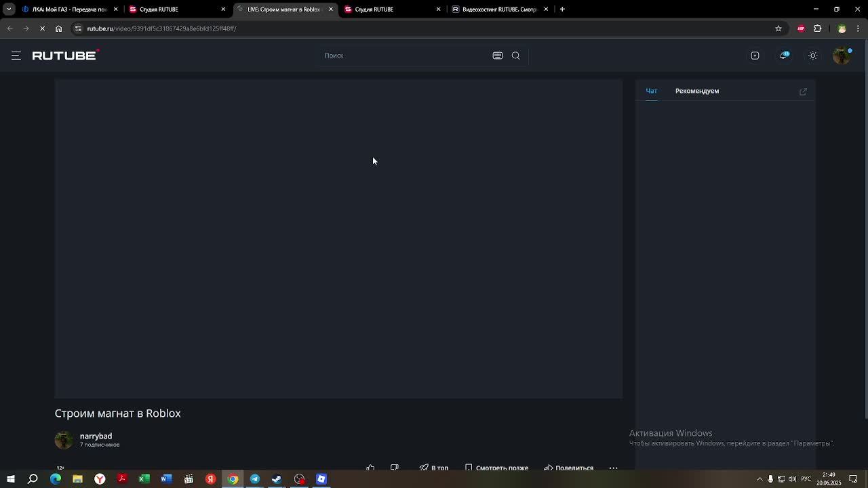Open a new browser tab
The image size is (868, 488).
[x=562, y=9]
